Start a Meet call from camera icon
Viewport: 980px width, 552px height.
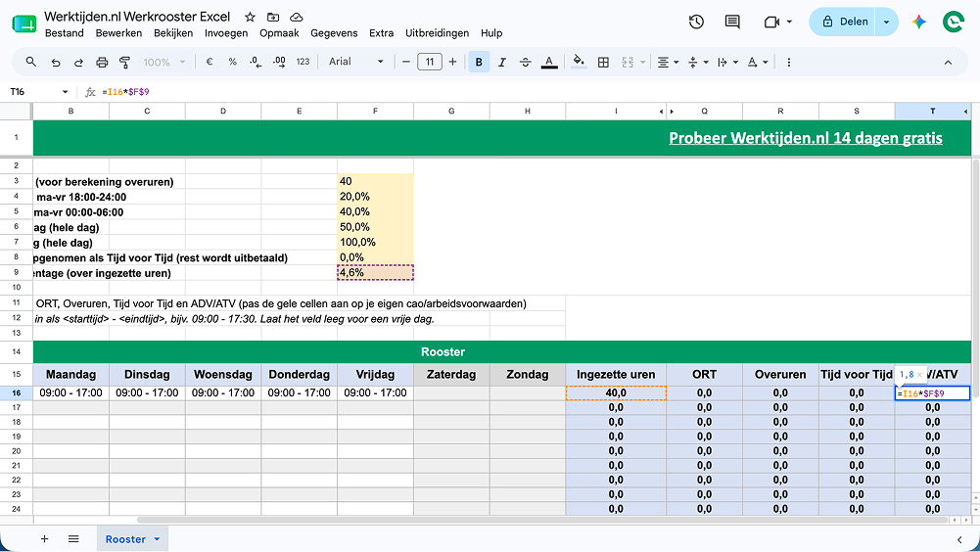pos(771,22)
